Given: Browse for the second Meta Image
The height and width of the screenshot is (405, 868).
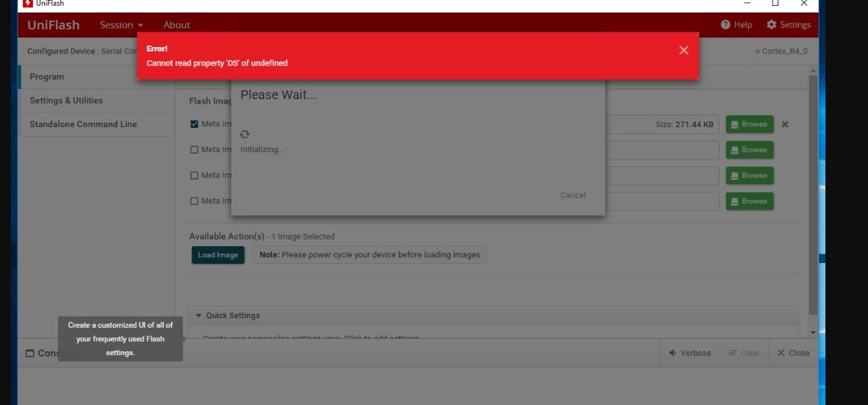Looking at the screenshot, I should 750,150.
